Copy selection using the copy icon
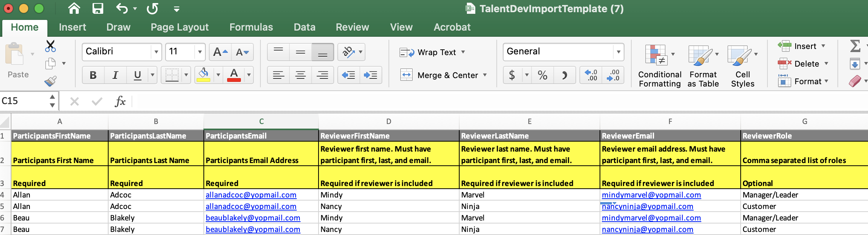The width and height of the screenshot is (868, 235). coord(50,64)
